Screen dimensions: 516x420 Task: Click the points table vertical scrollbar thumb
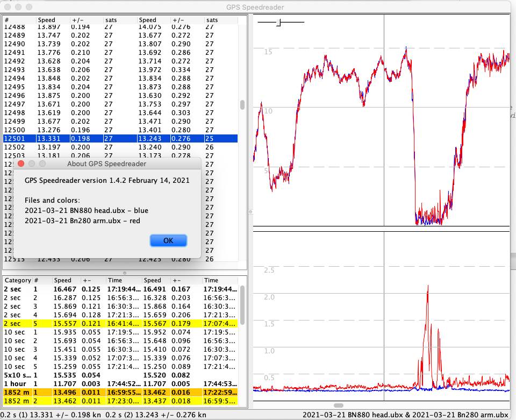[x=242, y=104]
